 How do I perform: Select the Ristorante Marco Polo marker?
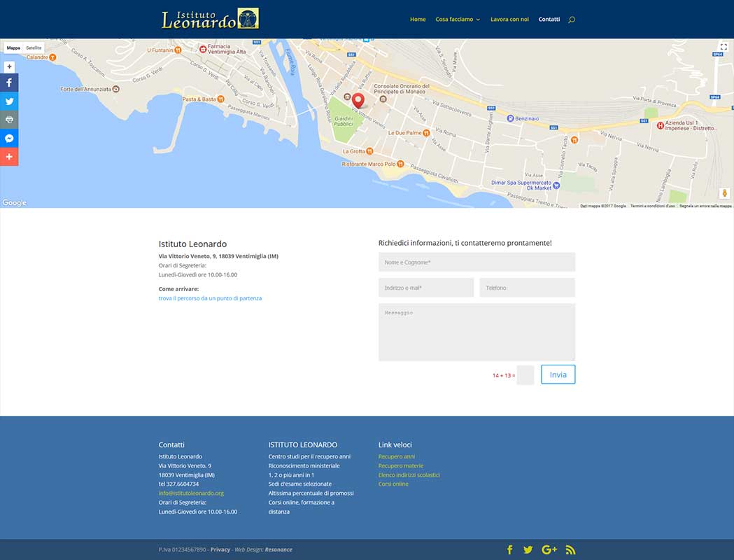coord(401,164)
